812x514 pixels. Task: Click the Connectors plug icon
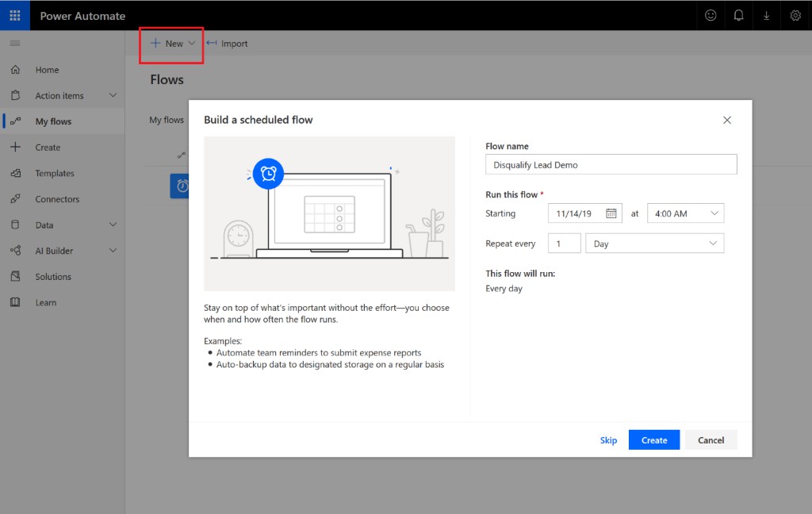[x=16, y=199]
